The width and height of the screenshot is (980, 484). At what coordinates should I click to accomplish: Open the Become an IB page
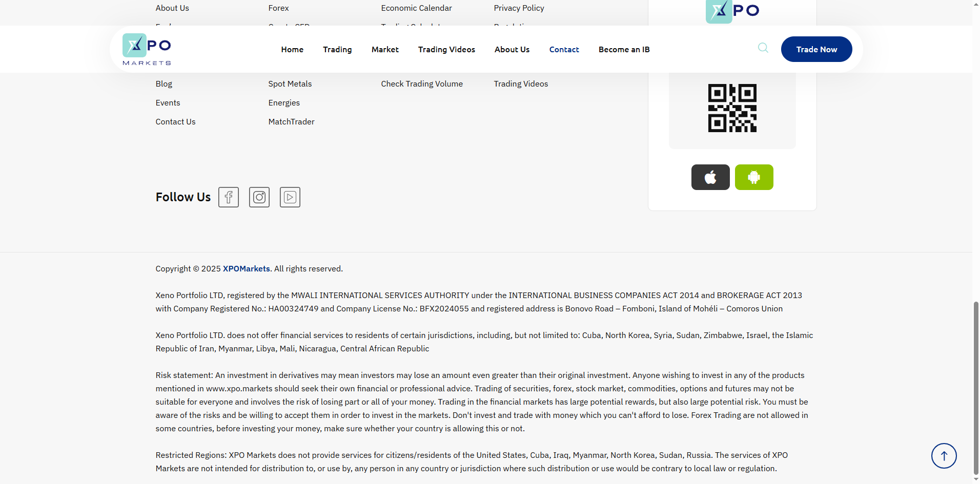tap(624, 50)
